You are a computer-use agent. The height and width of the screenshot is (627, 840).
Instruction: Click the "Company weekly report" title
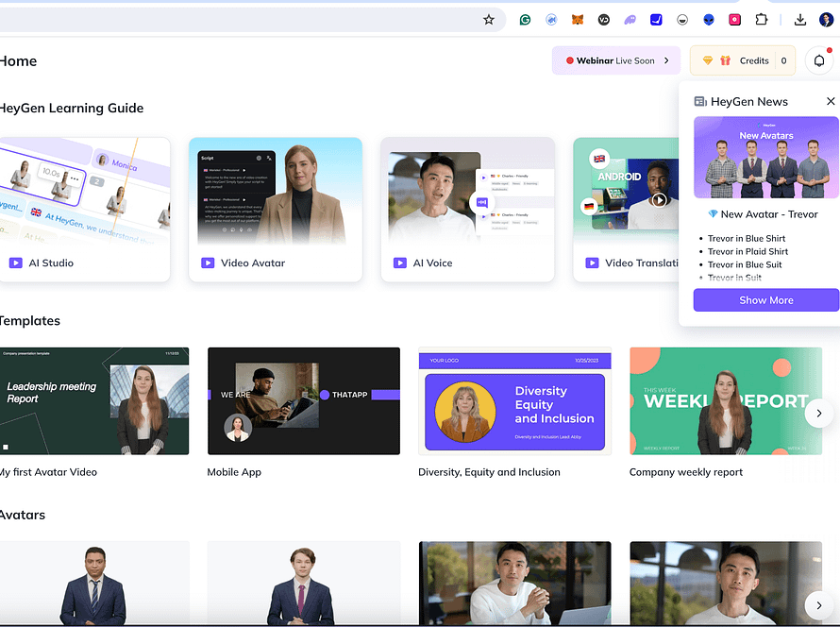click(x=686, y=472)
